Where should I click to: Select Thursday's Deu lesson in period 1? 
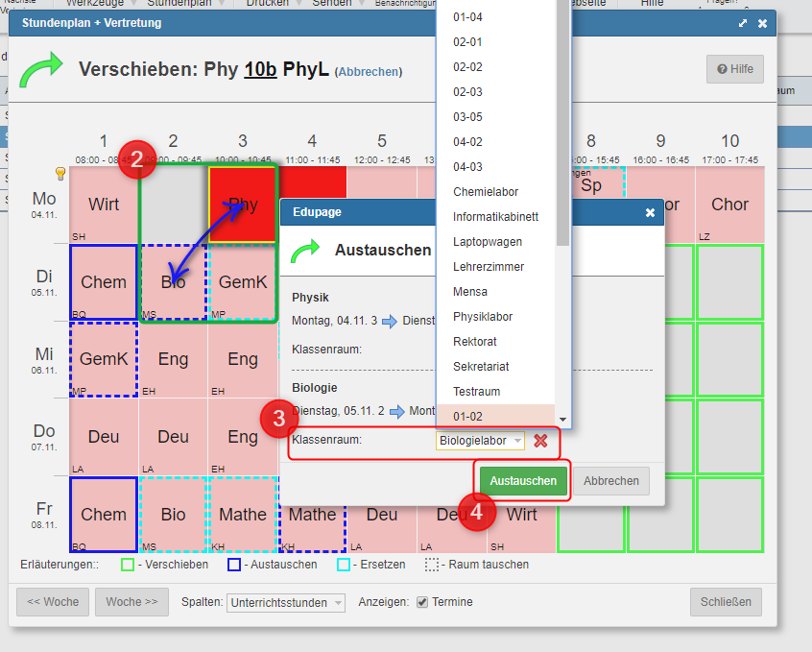click(x=104, y=437)
